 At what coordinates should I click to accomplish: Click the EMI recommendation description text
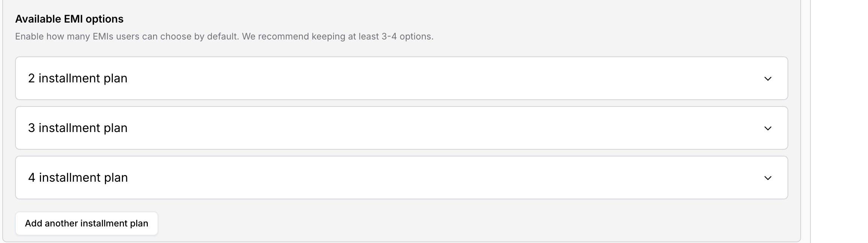[x=224, y=36]
